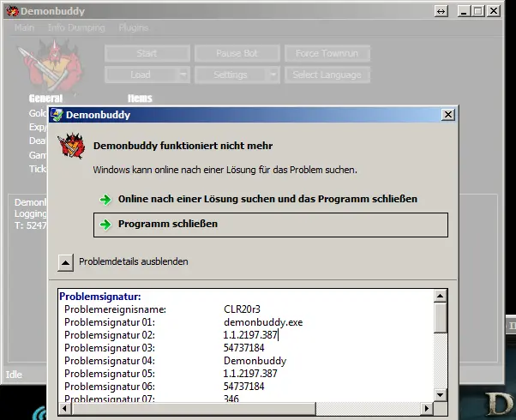Image resolution: width=516 pixels, height=420 pixels.
Task: Click the 'Problemereignisname:' label
Action: 115,309
